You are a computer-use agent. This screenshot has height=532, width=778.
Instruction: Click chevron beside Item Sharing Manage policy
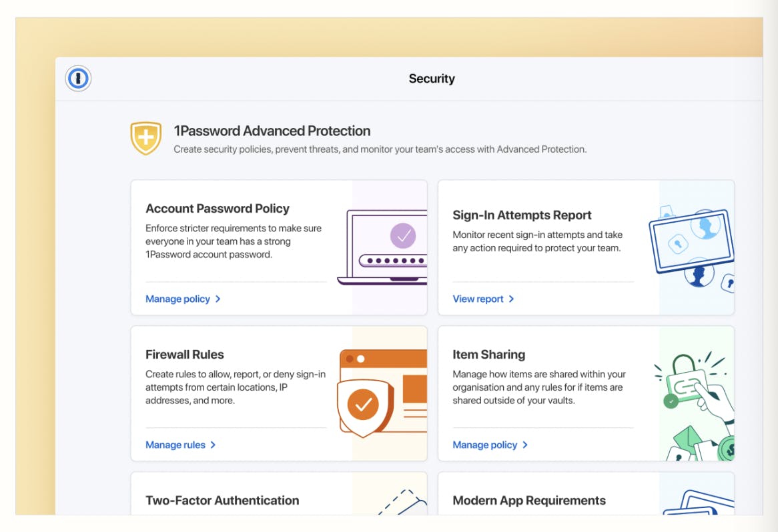[526, 445]
